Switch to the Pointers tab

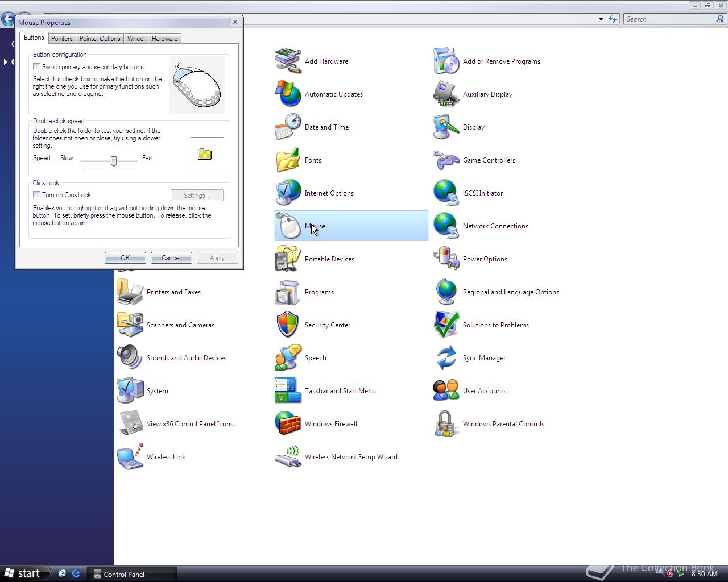pos(61,39)
